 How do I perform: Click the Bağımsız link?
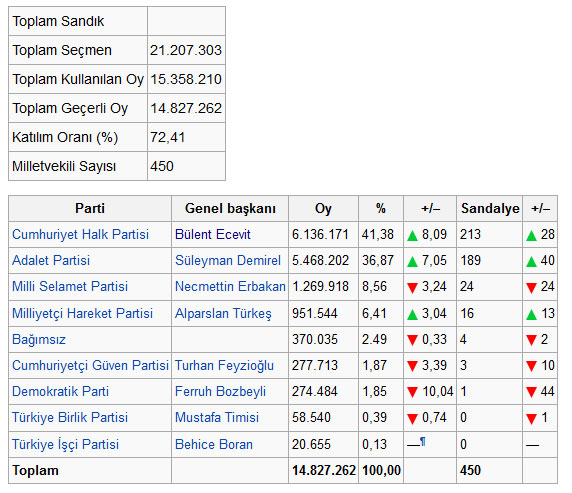coord(39,339)
